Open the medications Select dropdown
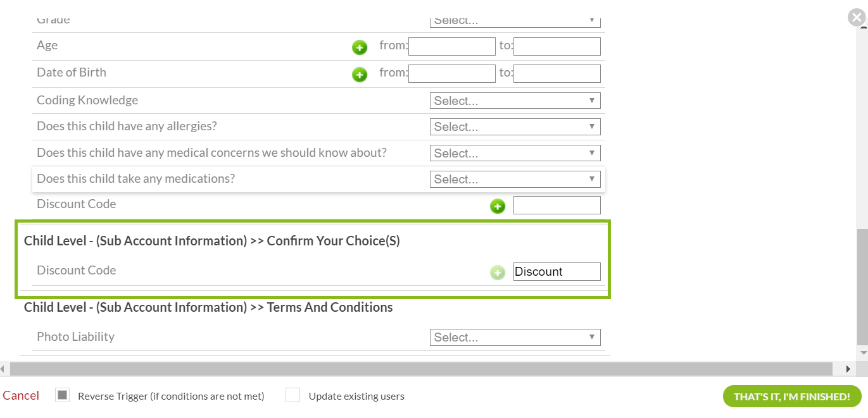868x418 pixels. coord(515,179)
